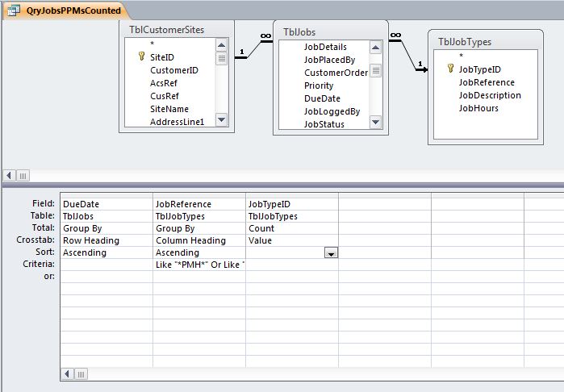Select the JobPlacedBy field
The image size is (564, 392).
(x=329, y=60)
